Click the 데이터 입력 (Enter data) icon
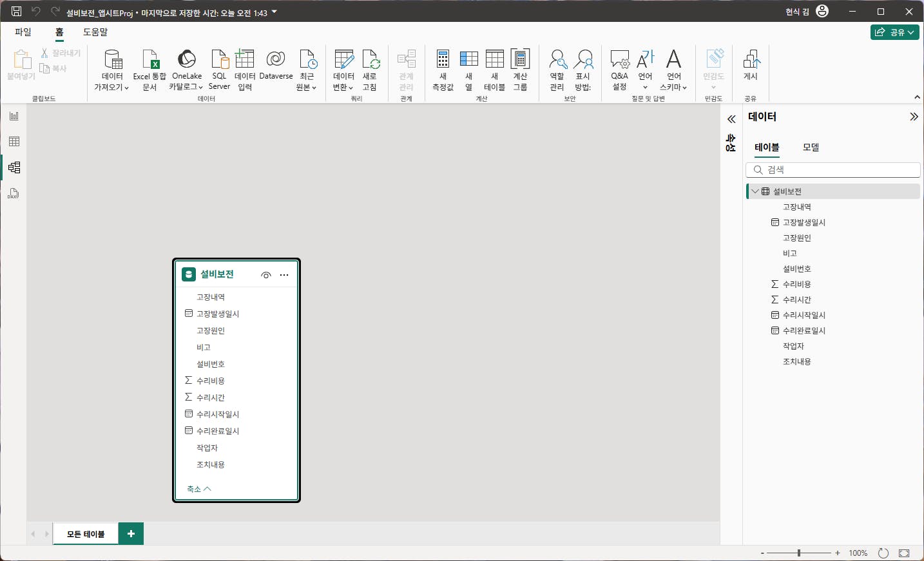The image size is (924, 561). 245,70
